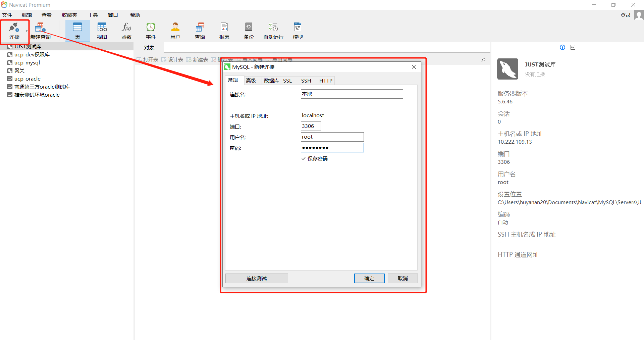The width and height of the screenshot is (644, 340).
Task: Open the Event (事件) objects
Action: [x=151, y=31]
